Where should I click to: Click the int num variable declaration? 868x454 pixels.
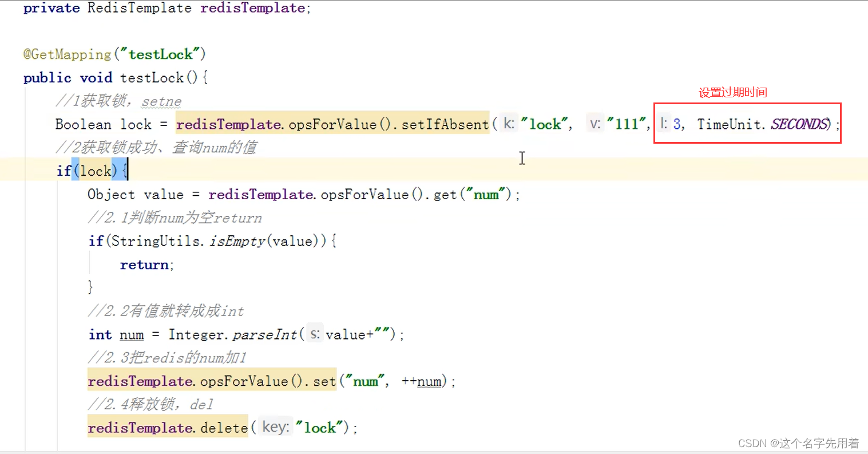tap(116, 334)
